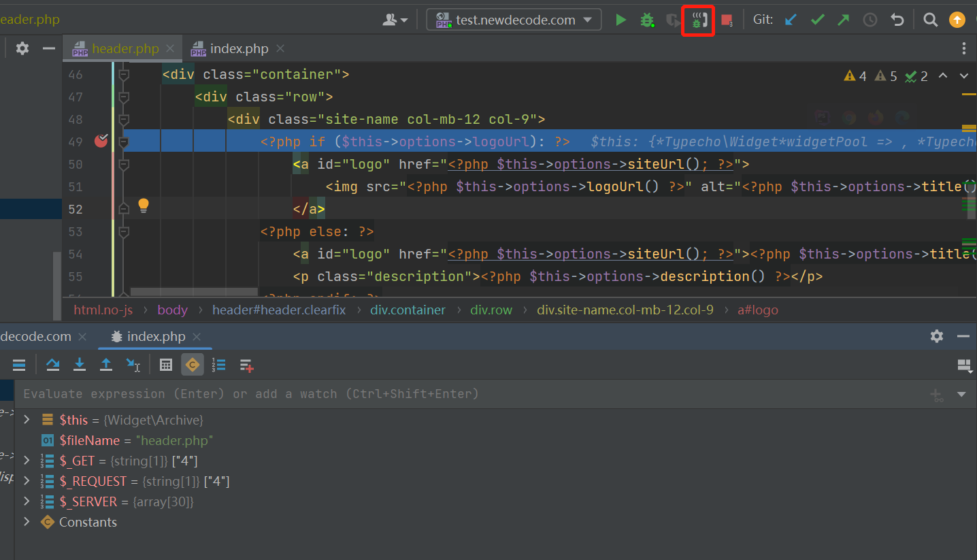Click Git commit checkmark icon
This screenshot has height=560, width=977.
coord(817,20)
